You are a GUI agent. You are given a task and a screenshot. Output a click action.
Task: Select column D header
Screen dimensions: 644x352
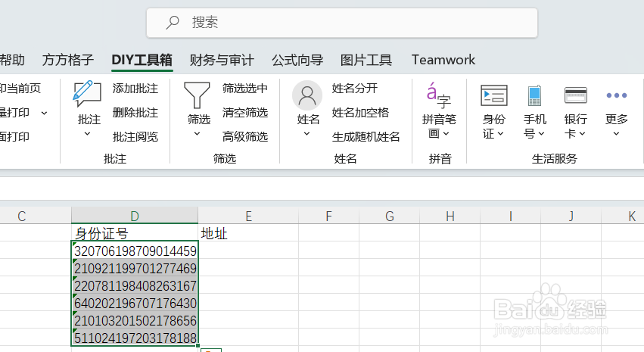pyautogui.click(x=134, y=216)
